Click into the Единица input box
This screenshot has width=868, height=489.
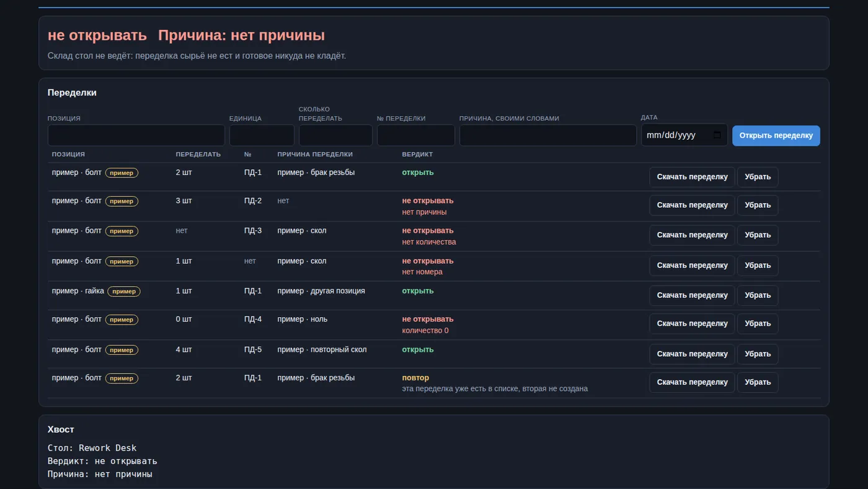pyautogui.click(x=262, y=135)
